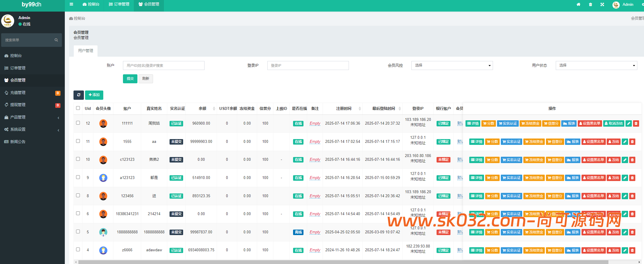
Task: Click the 添加 button to add a user
Action: [x=94, y=95]
